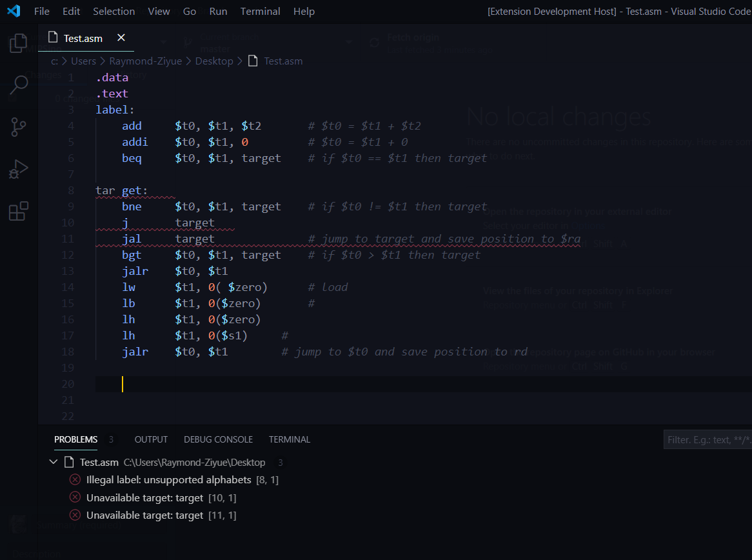Image resolution: width=752 pixels, height=560 pixels.
Task: Click the addi instruction on line 5
Action: click(x=135, y=142)
